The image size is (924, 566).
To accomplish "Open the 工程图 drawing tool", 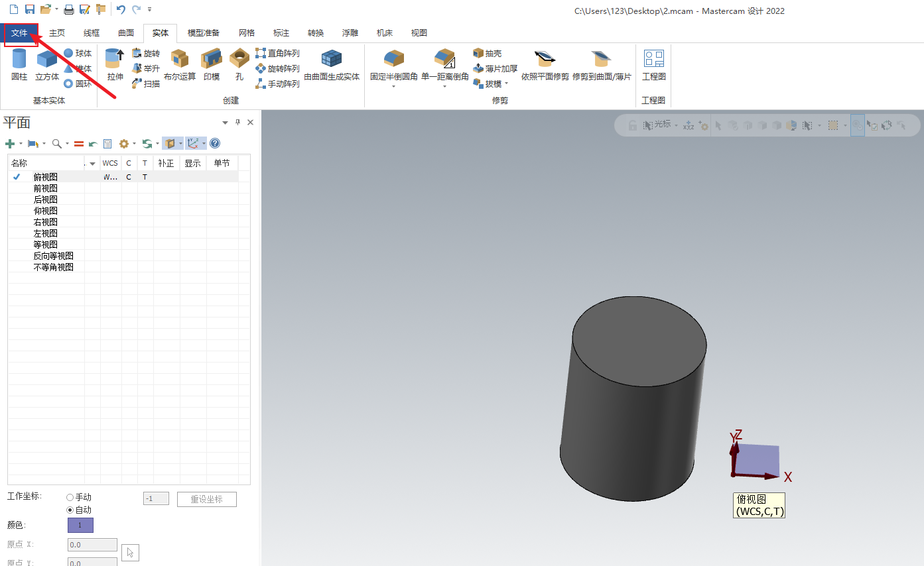I will click(x=653, y=65).
